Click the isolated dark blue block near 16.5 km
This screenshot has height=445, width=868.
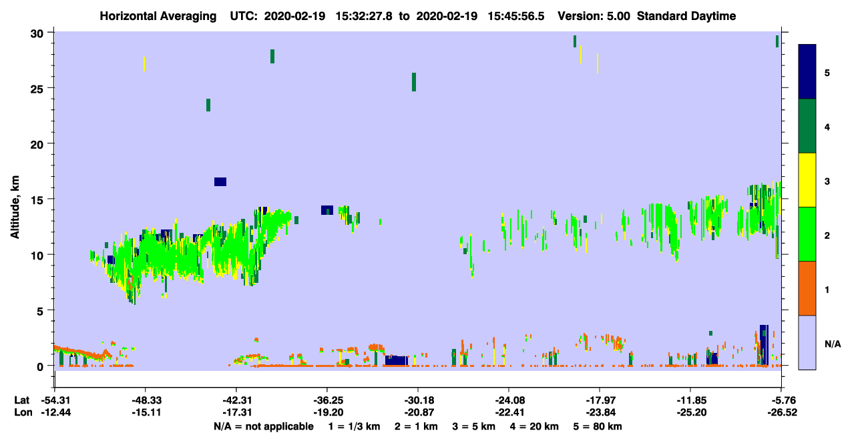(220, 181)
